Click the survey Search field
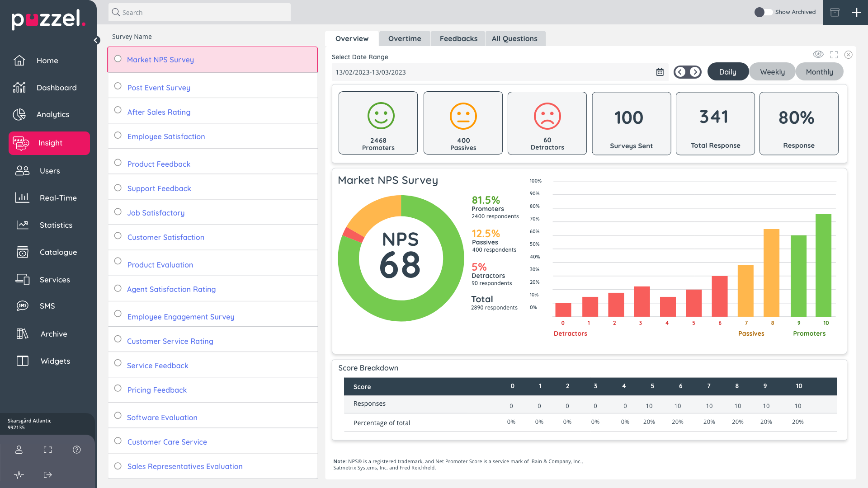The image size is (868, 488). (x=199, y=13)
